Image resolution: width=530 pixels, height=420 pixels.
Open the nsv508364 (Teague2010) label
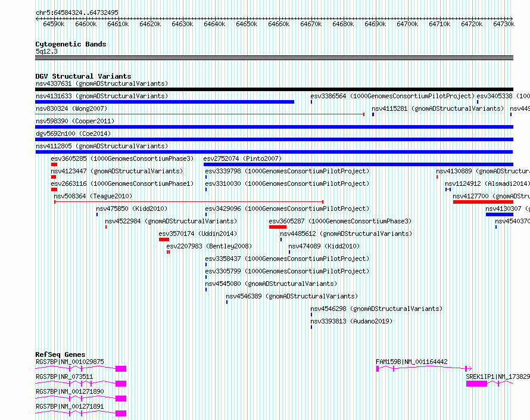pos(93,196)
